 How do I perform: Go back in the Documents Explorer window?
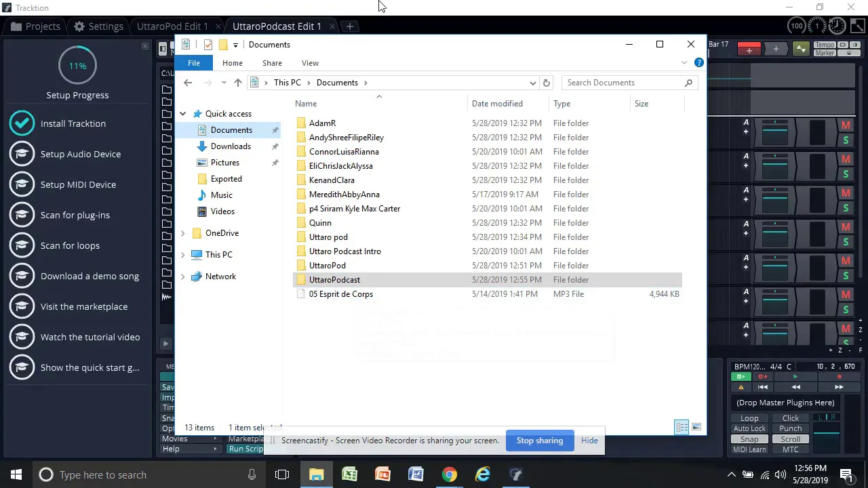pyautogui.click(x=188, y=83)
